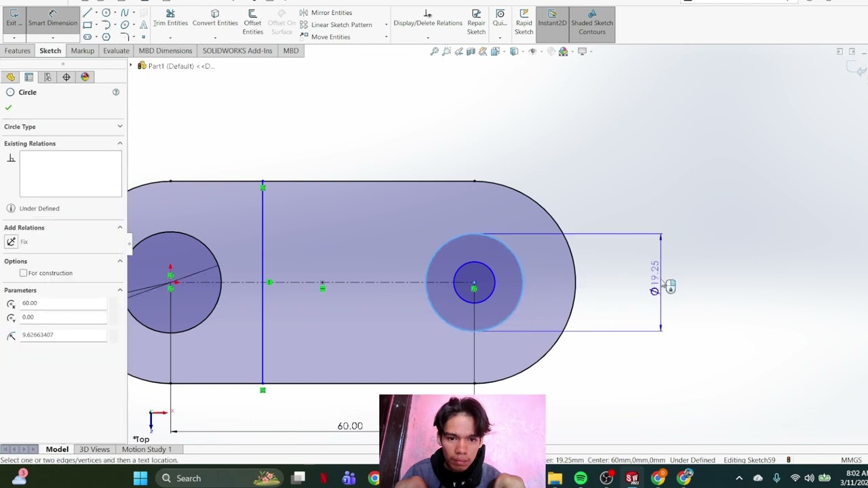
Task: Open DisplayManager panel tab
Action: (x=85, y=77)
